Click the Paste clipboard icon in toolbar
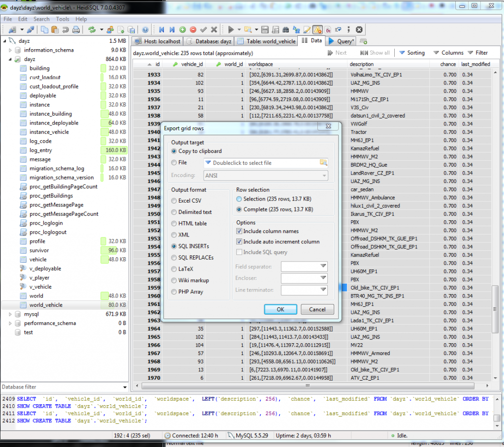 (55, 30)
